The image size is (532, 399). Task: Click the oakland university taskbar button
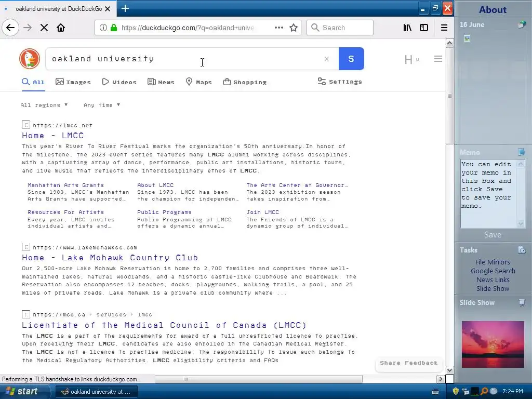click(96, 392)
